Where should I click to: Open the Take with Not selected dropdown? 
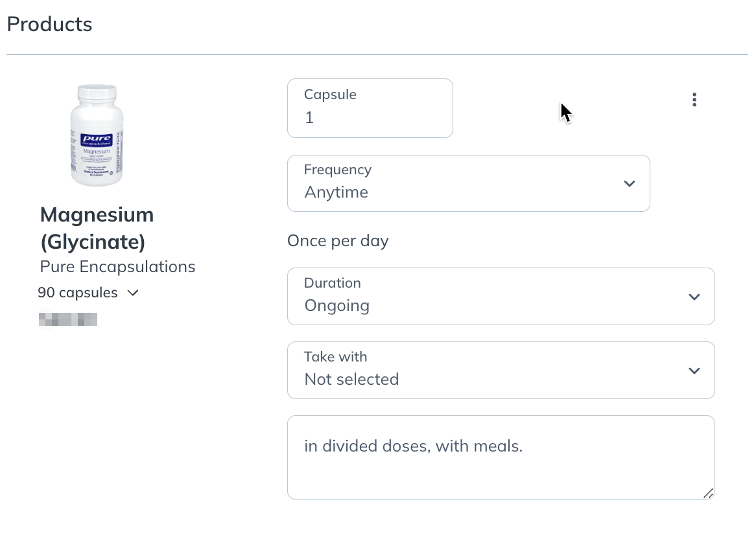click(501, 371)
